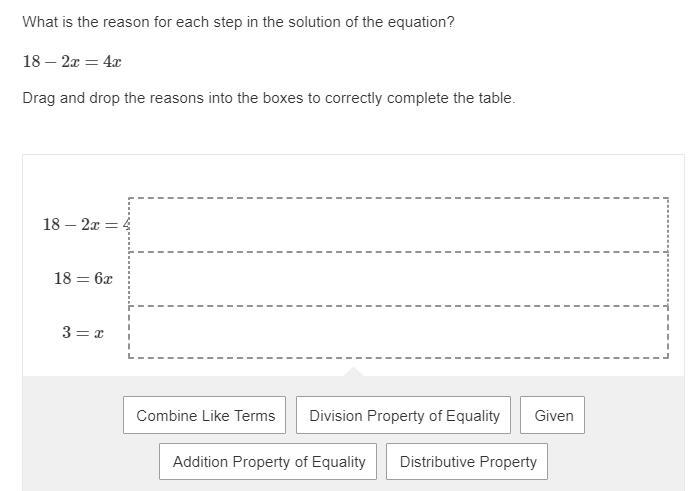Click the 'Drag and drop the reasons' instruction
The image size is (694, 491).
[268, 98]
